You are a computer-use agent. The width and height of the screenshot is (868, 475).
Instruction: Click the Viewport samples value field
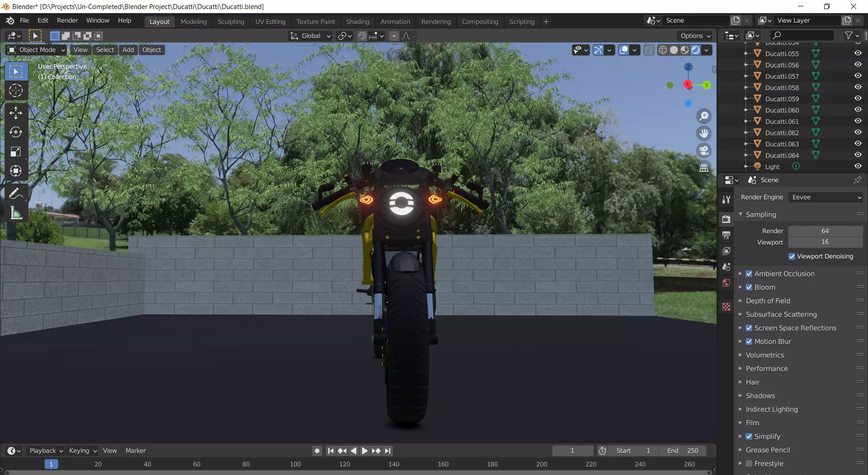(x=826, y=242)
